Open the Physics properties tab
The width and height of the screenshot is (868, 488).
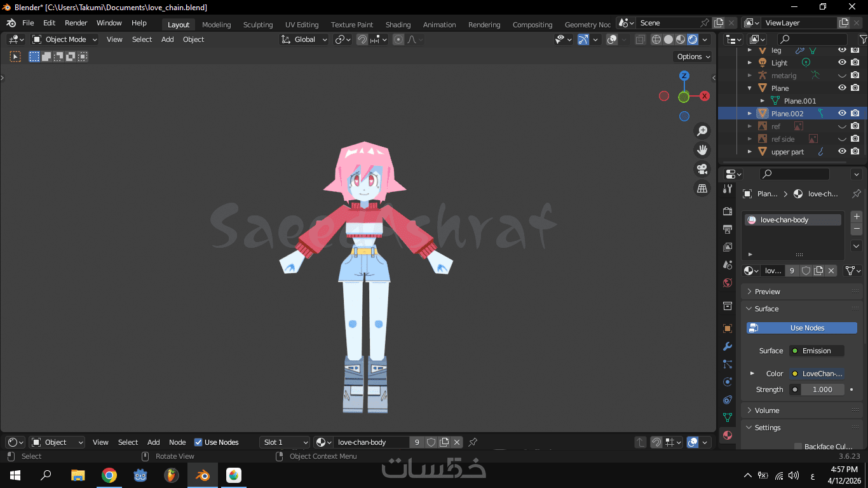click(728, 382)
